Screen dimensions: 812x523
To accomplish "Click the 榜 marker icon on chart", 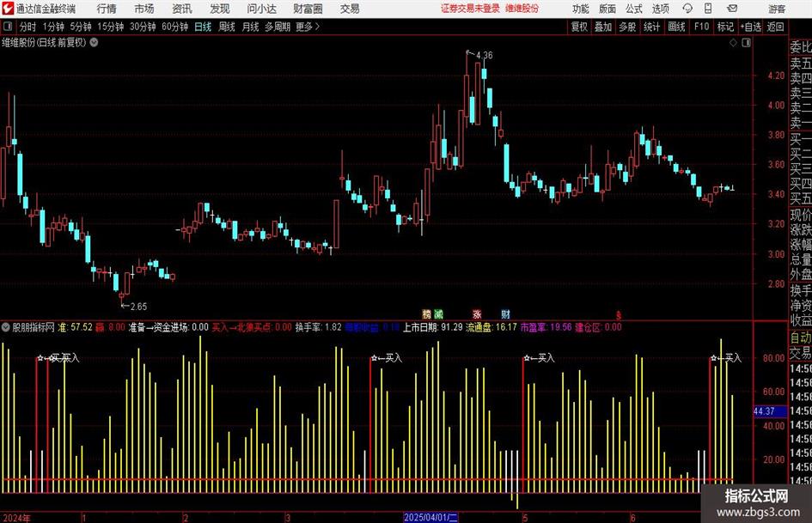I will [427, 313].
